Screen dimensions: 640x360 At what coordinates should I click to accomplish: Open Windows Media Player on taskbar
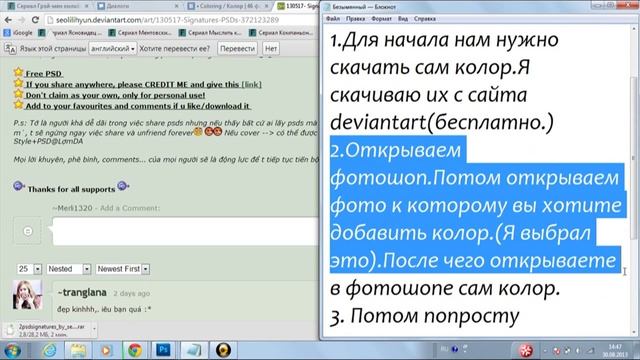tap(106, 351)
